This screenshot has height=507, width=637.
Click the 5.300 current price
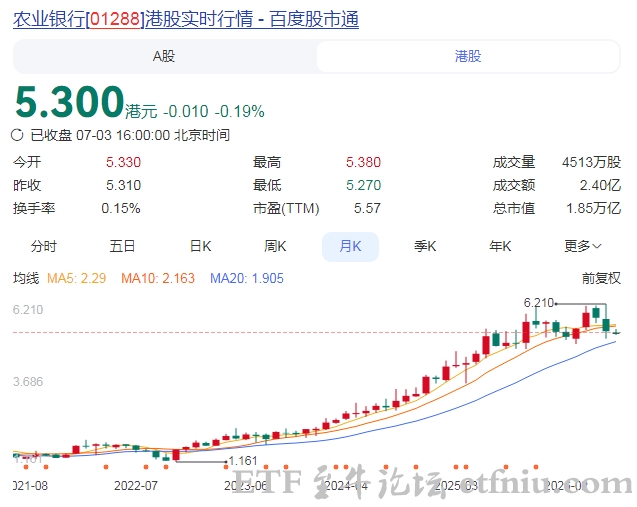(69, 102)
